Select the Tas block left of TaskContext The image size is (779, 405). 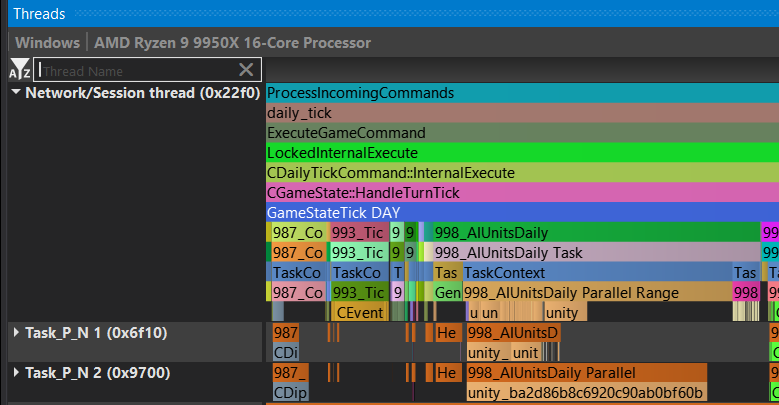447,272
